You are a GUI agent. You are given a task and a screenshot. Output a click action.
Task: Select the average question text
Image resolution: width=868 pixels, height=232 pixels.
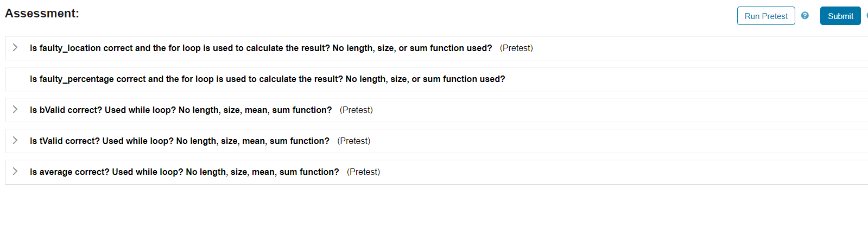(184, 172)
